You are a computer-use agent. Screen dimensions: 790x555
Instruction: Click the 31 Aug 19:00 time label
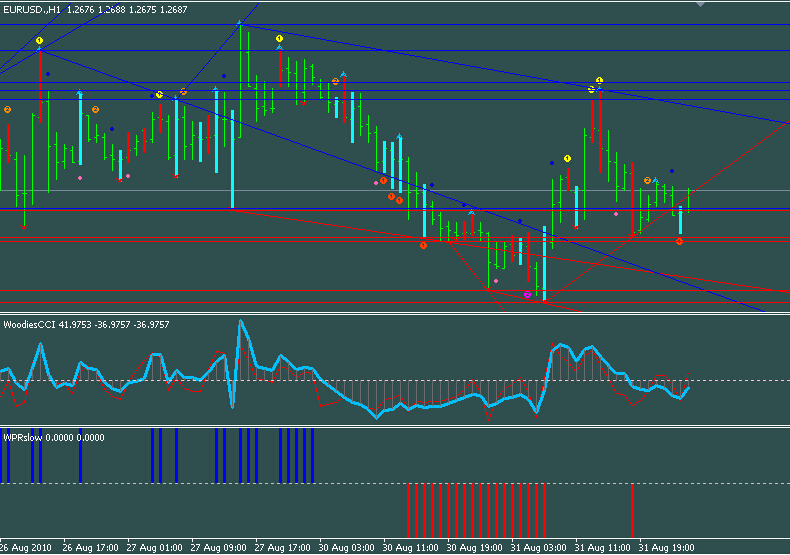click(x=666, y=547)
